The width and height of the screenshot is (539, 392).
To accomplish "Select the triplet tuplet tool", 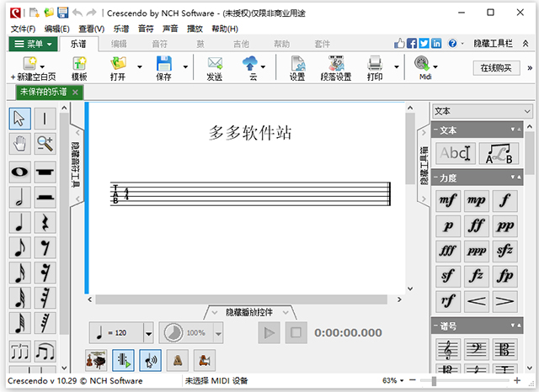I will click(x=19, y=352).
